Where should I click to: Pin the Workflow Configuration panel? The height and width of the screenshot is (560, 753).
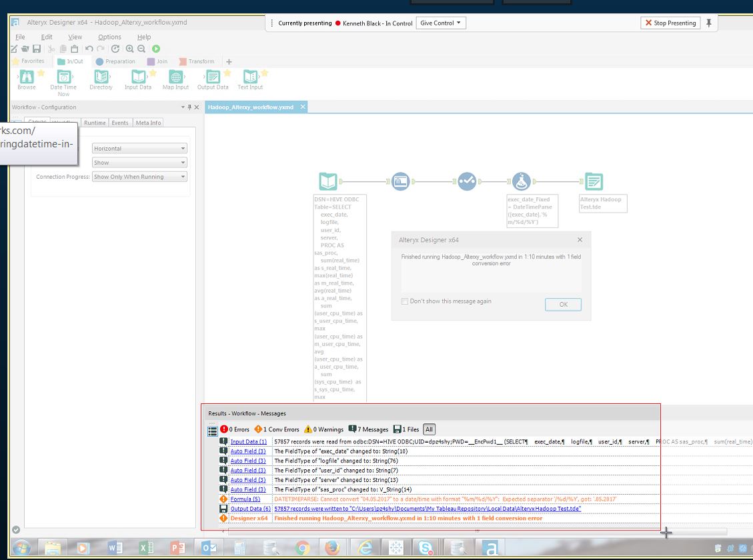click(189, 107)
